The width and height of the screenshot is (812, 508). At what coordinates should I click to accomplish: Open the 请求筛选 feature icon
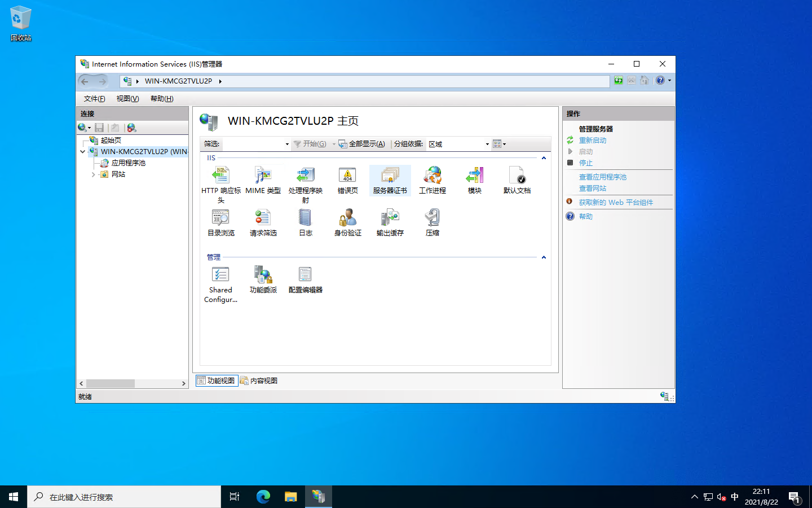[x=263, y=222]
